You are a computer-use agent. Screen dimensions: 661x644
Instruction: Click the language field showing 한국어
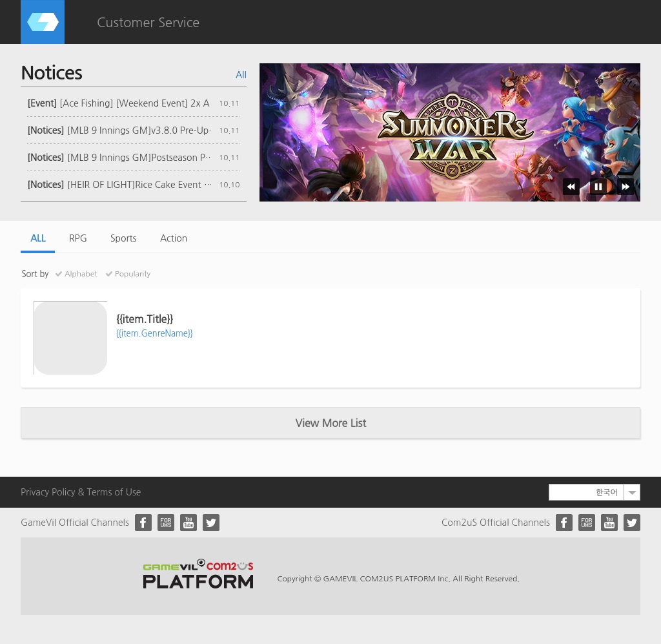586,492
